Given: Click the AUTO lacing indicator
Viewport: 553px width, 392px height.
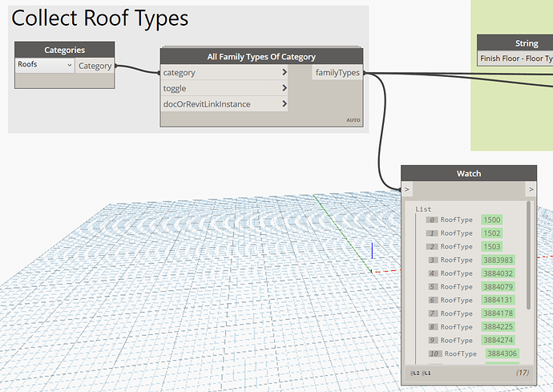Looking at the screenshot, I should (x=353, y=119).
